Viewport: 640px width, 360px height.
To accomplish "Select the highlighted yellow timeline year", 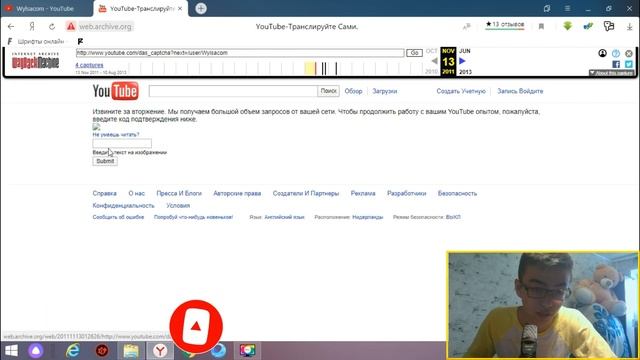I will tap(309, 68).
